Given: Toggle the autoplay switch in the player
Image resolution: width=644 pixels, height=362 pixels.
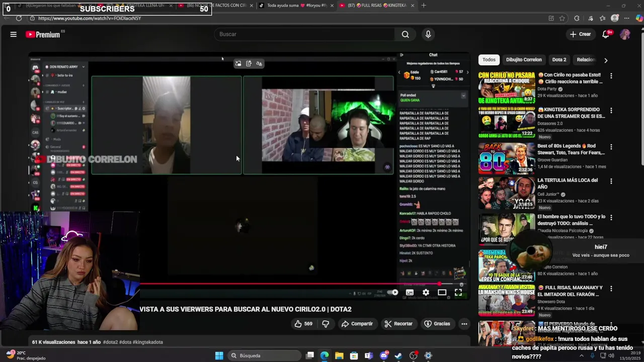Looking at the screenshot, I should pyautogui.click(x=392, y=292).
